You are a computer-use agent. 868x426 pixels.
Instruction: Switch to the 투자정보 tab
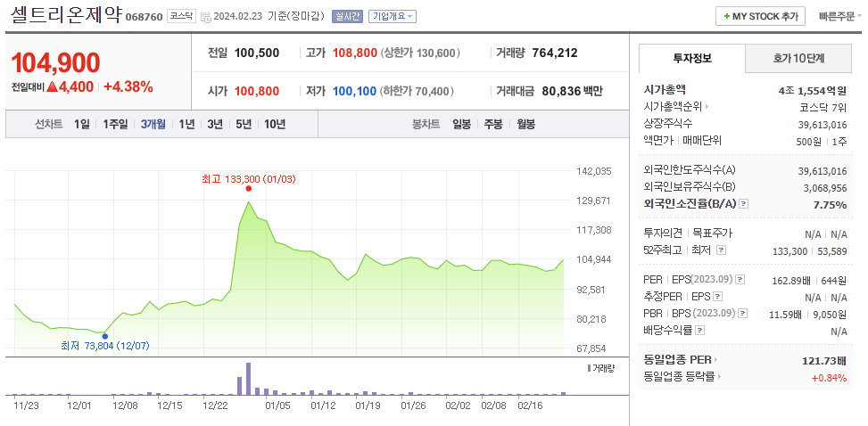[692, 58]
